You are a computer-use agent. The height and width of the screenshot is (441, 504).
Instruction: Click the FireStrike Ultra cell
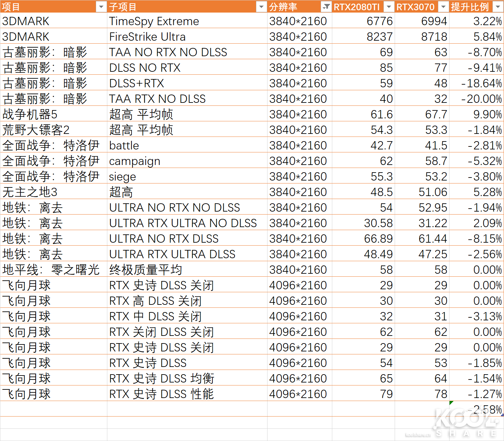click(x=187, y=36)
